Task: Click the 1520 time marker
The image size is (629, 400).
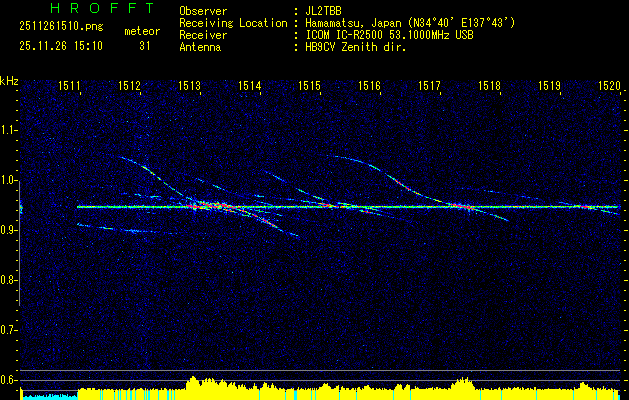Action: (609, 87)
